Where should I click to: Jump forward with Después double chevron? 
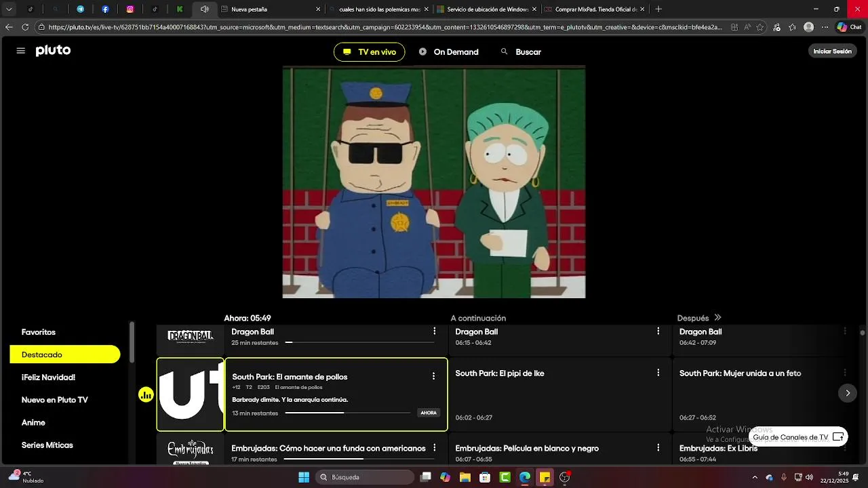coord(717,318)
